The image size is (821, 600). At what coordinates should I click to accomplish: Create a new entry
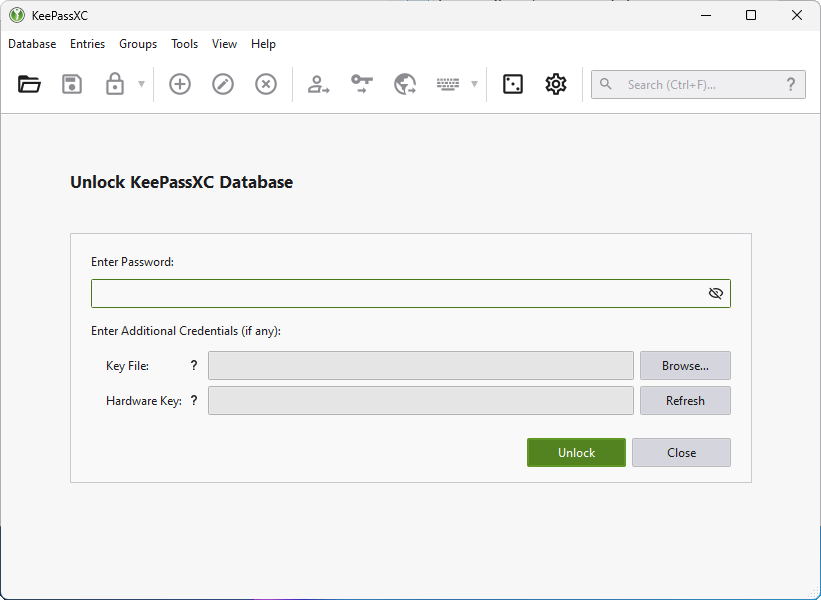[x=179, y=84]
